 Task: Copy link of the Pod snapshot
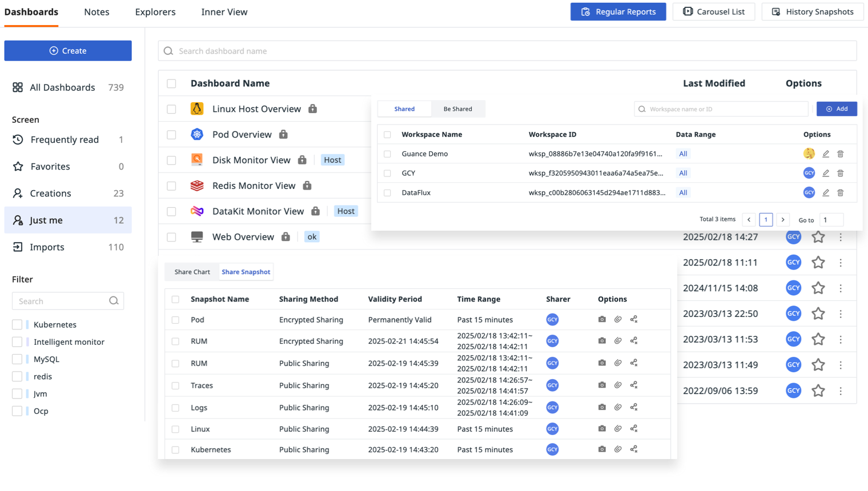click(x=618, y=319)
